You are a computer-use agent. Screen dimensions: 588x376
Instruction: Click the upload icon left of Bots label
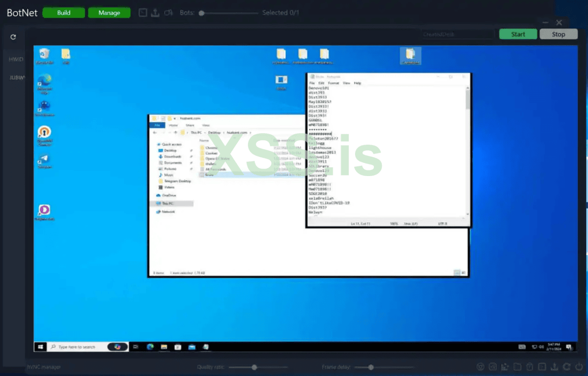(155, 13)
